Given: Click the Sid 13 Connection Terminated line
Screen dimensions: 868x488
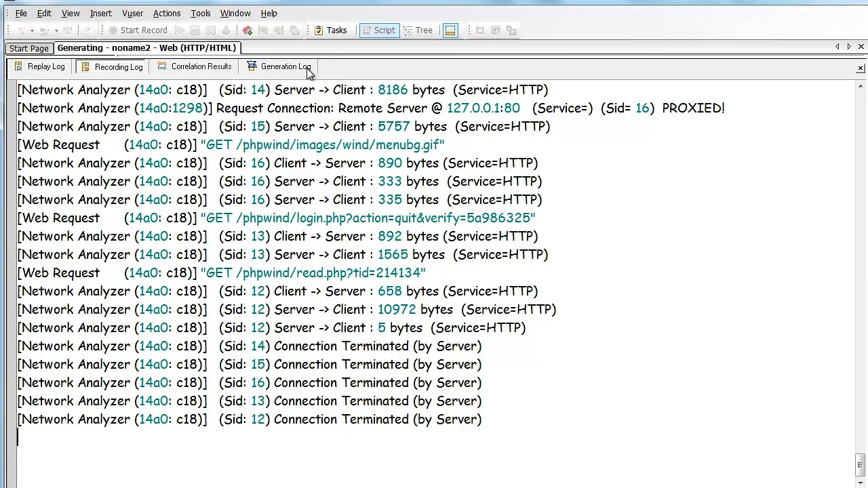Looking at the screenshot, I should click(x=250, y=401).
